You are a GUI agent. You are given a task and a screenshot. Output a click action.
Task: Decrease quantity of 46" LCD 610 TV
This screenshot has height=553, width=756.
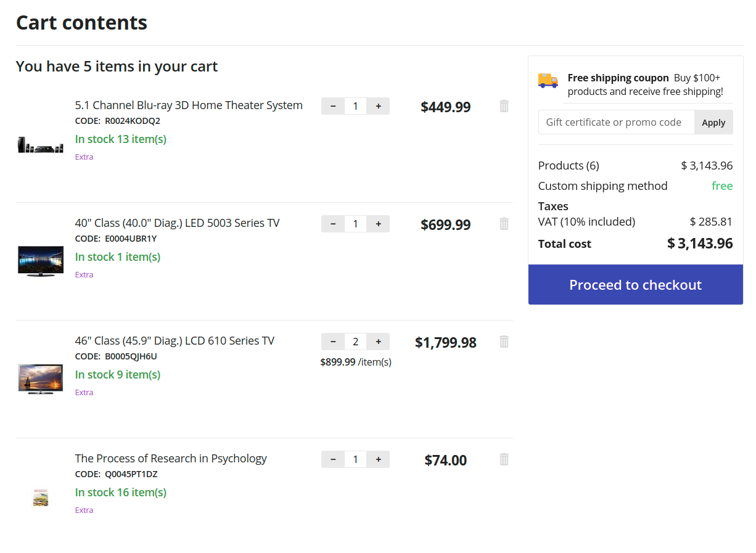[333, 342]
